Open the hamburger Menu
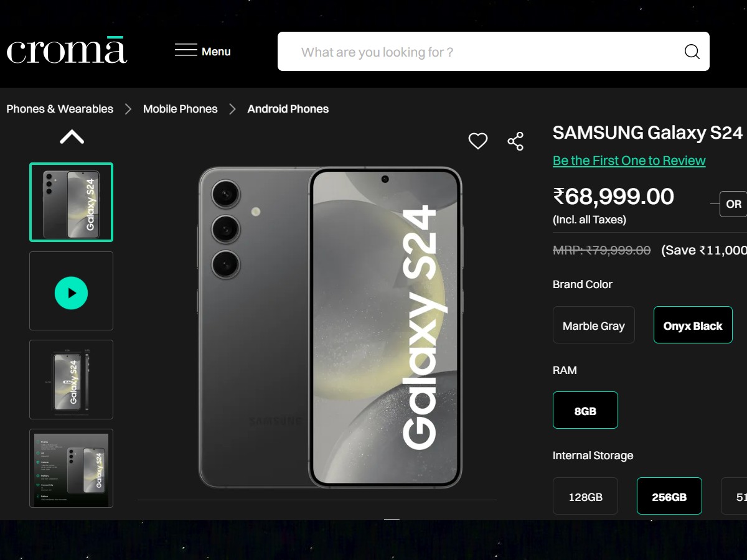Screen dimensions: 747x560 203,52
